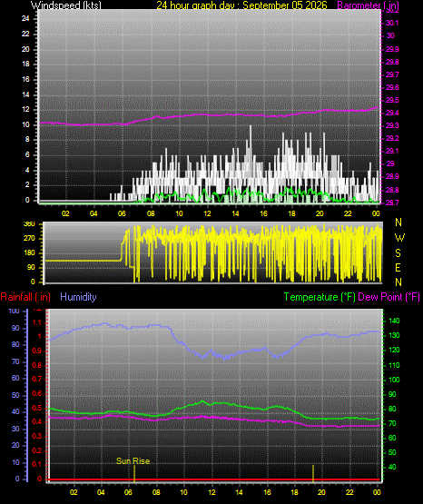Select the "06" hour label under the windspeed graph
This screenshot has height=504, width=423.
(x=122, y=213)
